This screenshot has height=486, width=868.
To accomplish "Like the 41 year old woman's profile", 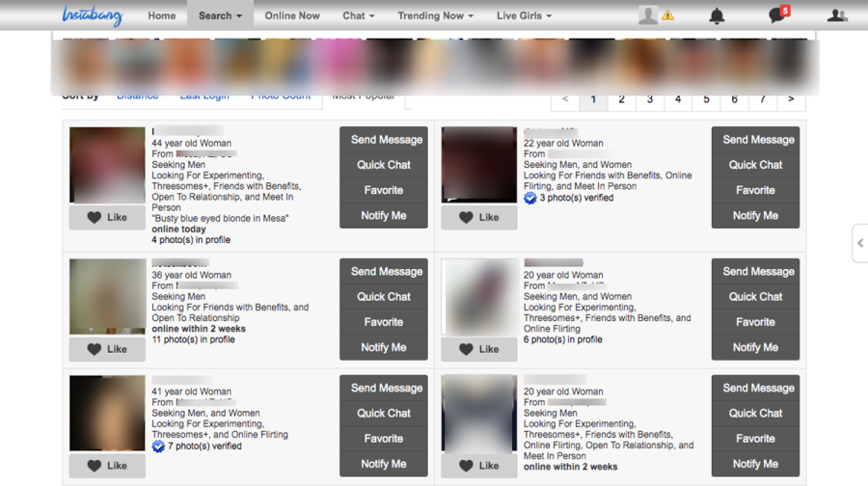I will (107, 466).
